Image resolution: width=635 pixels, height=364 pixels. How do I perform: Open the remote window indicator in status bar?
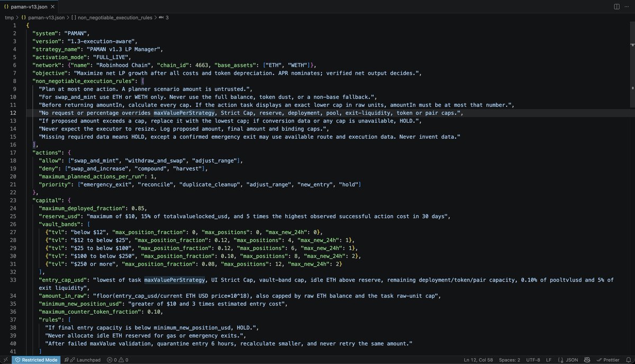(5, 360)
